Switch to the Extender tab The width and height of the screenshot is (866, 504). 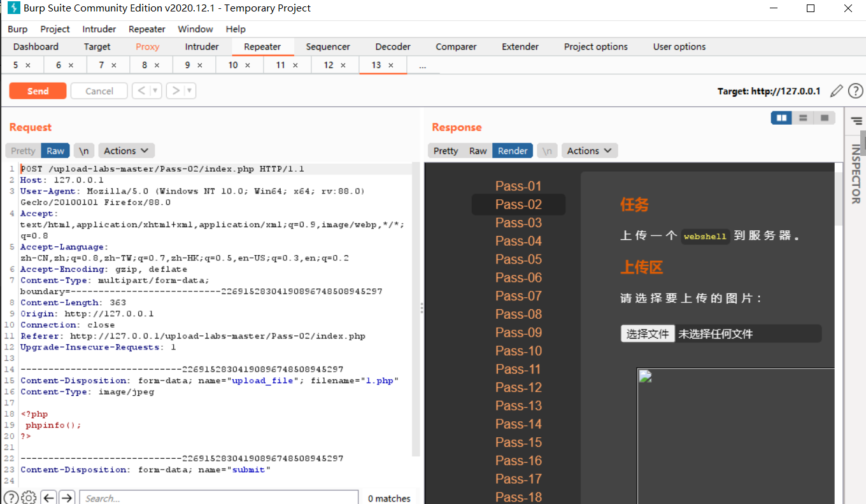520,46
